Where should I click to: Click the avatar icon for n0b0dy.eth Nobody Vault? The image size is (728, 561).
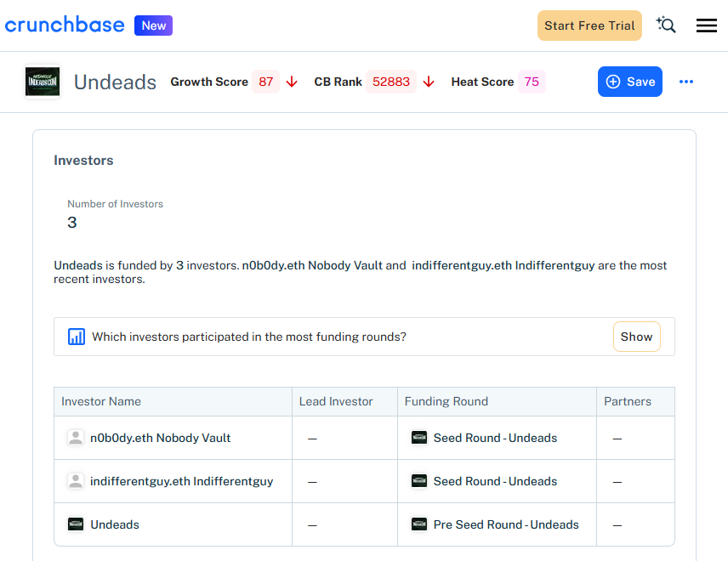76,437
